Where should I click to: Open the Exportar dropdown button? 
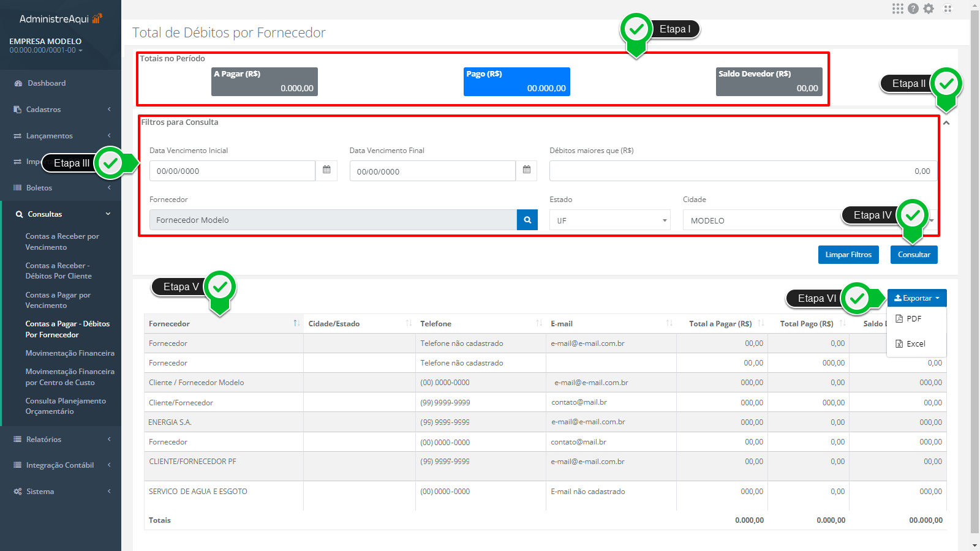click(x=917, y=298)
